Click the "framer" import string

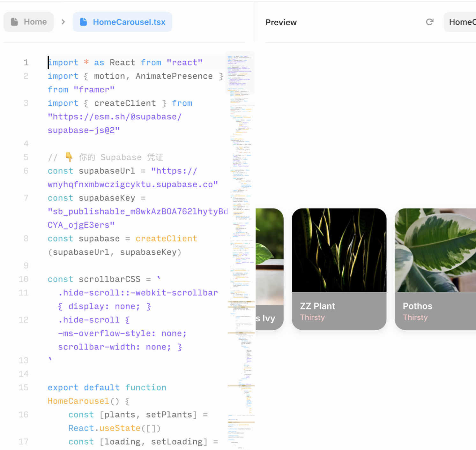pos(94,90)
